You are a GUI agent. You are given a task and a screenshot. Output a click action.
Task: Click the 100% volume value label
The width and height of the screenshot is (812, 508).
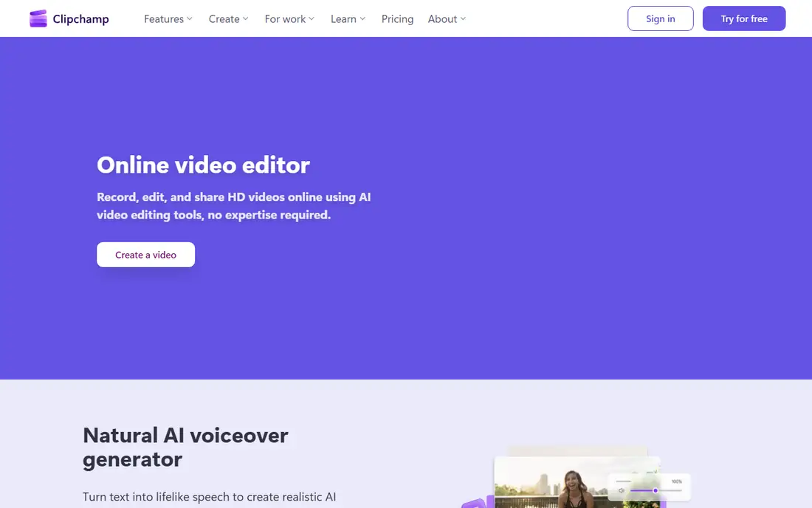[677, 481]
